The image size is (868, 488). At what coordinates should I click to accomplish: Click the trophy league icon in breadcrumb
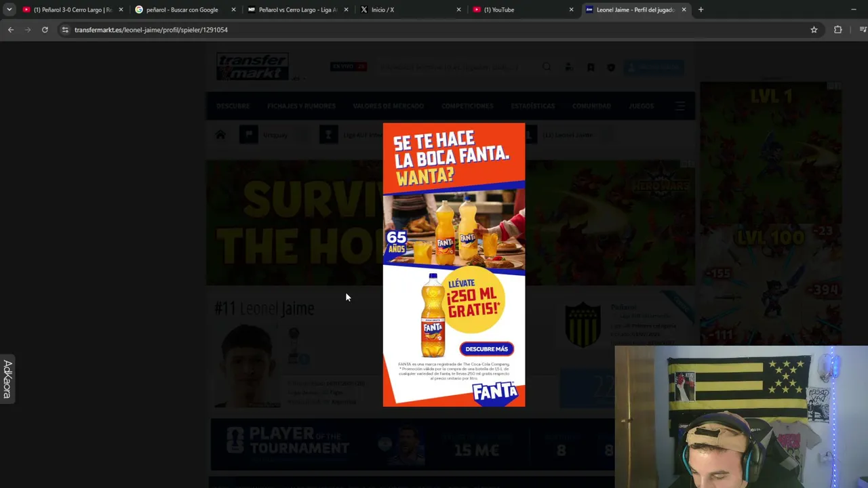[x=328, y=135]
